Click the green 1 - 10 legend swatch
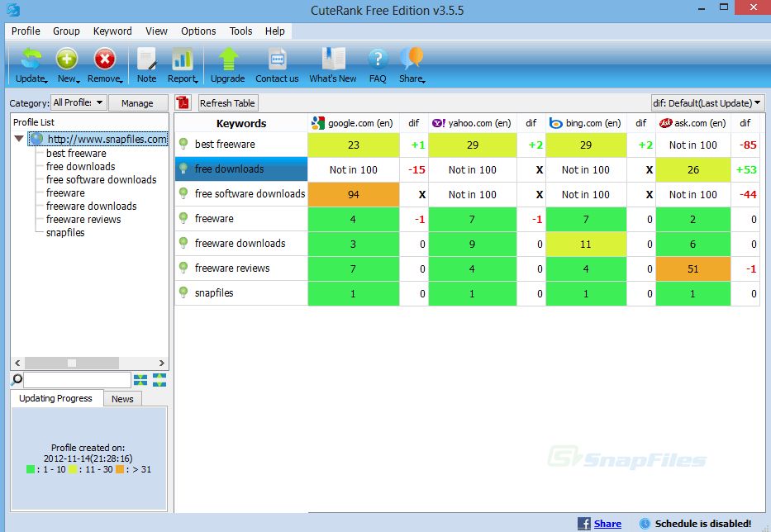The width and height of the screenshot is (771, 532). point(31,469)
